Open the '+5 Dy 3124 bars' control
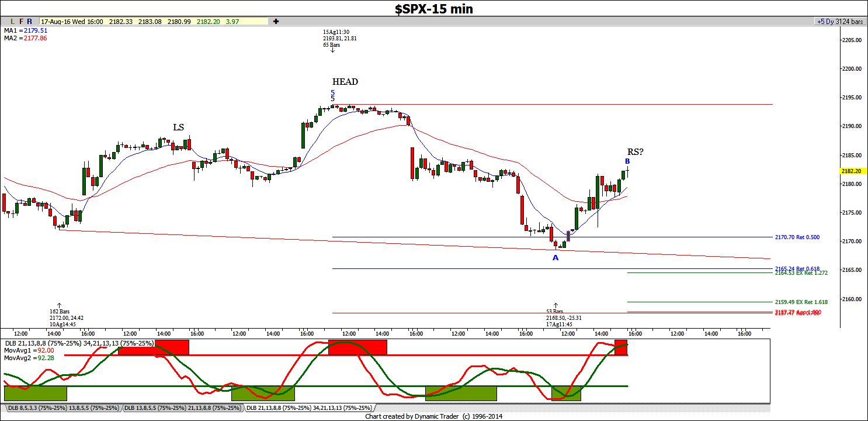Image resolution: width=868 pixels, height=421 pixels. 840,22
